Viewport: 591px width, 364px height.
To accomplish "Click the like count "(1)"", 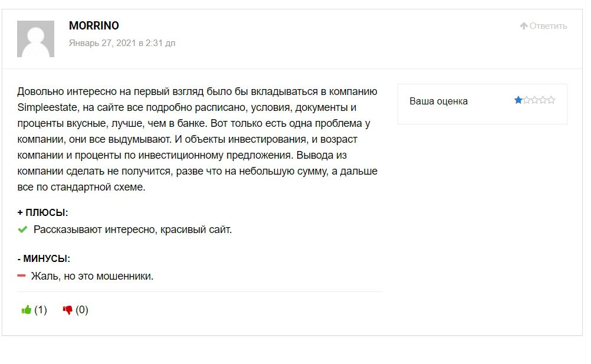I will coord(41,310).
